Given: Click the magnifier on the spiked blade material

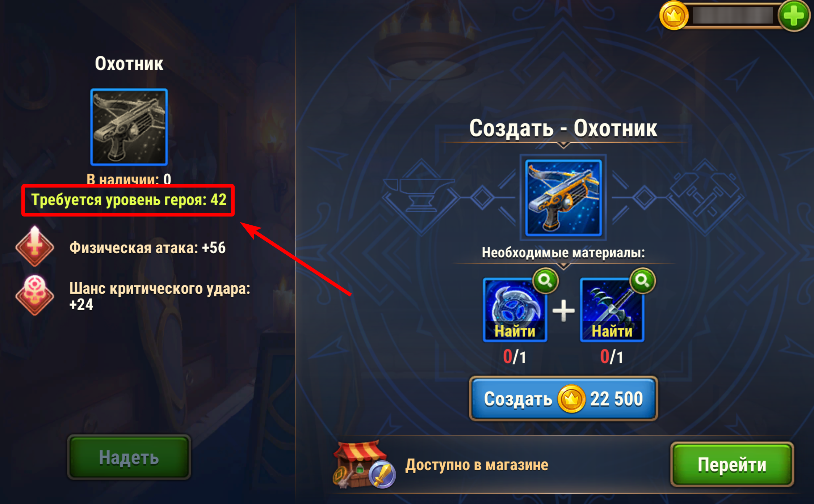Looking at the screenshot, I should tap(642, 280).
